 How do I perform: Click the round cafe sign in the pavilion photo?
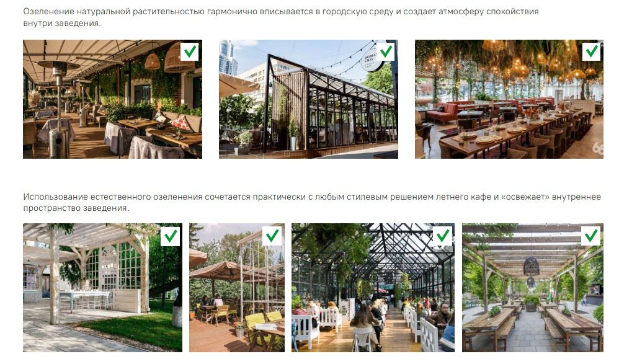372,60
